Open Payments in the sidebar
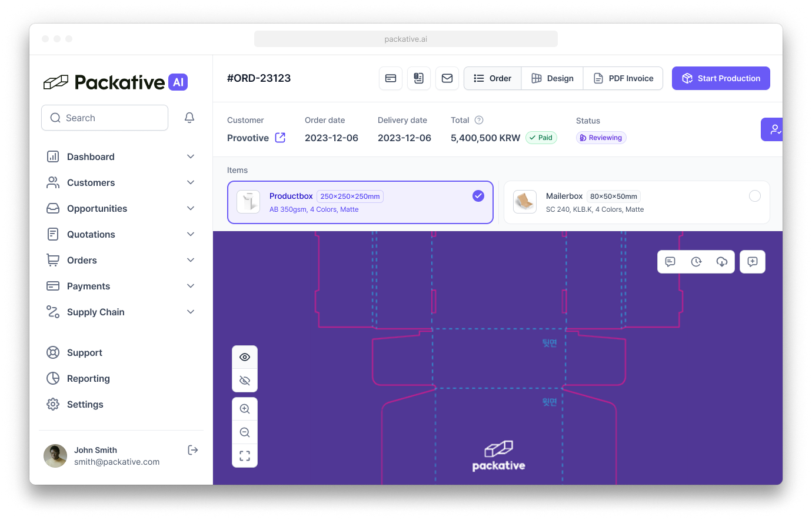The image size is (812, 520). pos(121,286)
